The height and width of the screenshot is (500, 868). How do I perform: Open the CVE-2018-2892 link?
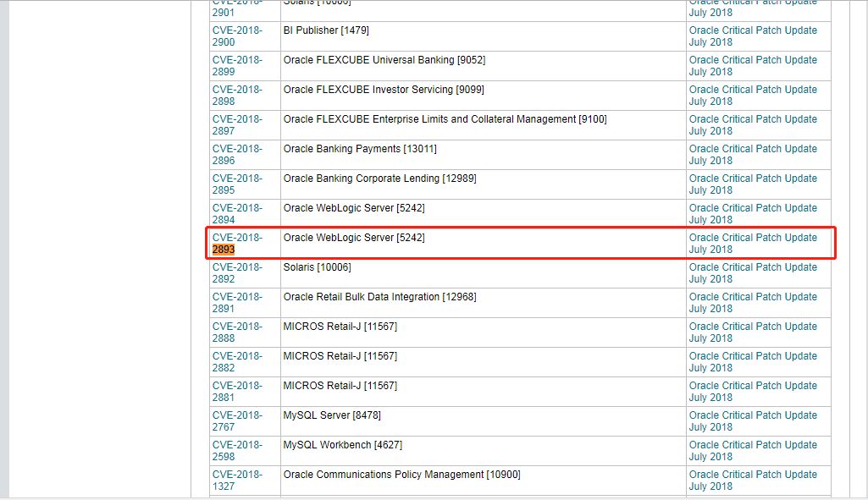[237, 272]
